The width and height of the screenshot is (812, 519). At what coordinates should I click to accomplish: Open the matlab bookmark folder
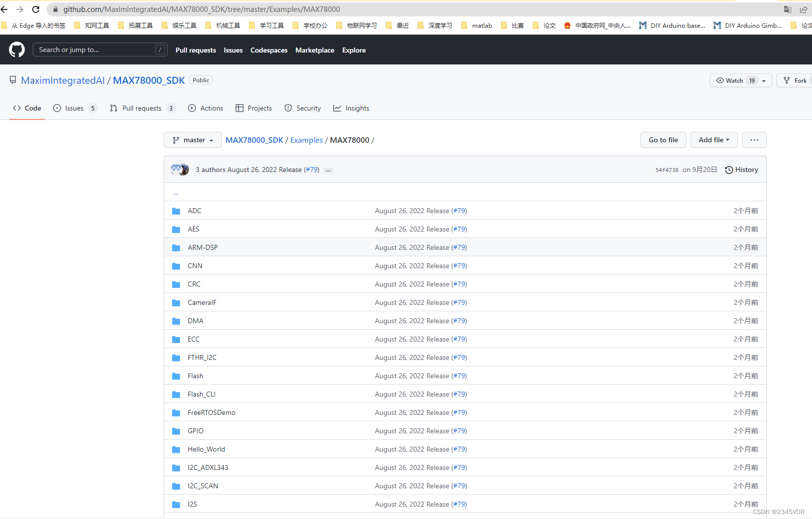point(477,25)
